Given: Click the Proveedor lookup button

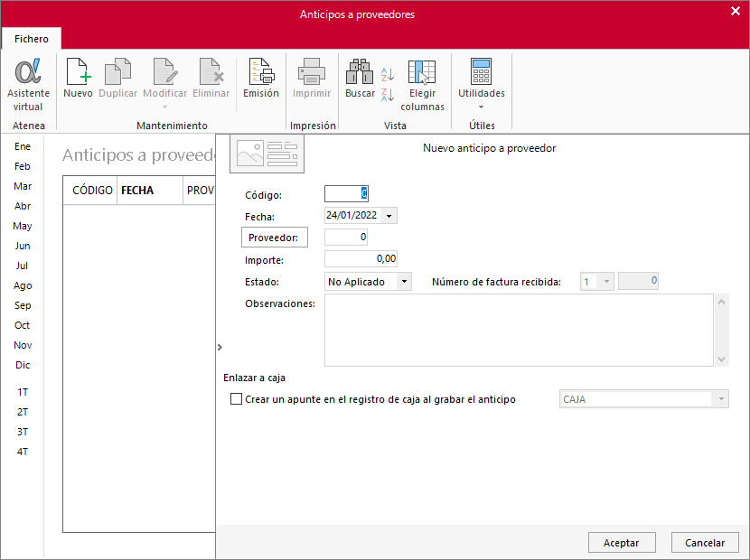Looking at the screenshot, I should [274, 238].
